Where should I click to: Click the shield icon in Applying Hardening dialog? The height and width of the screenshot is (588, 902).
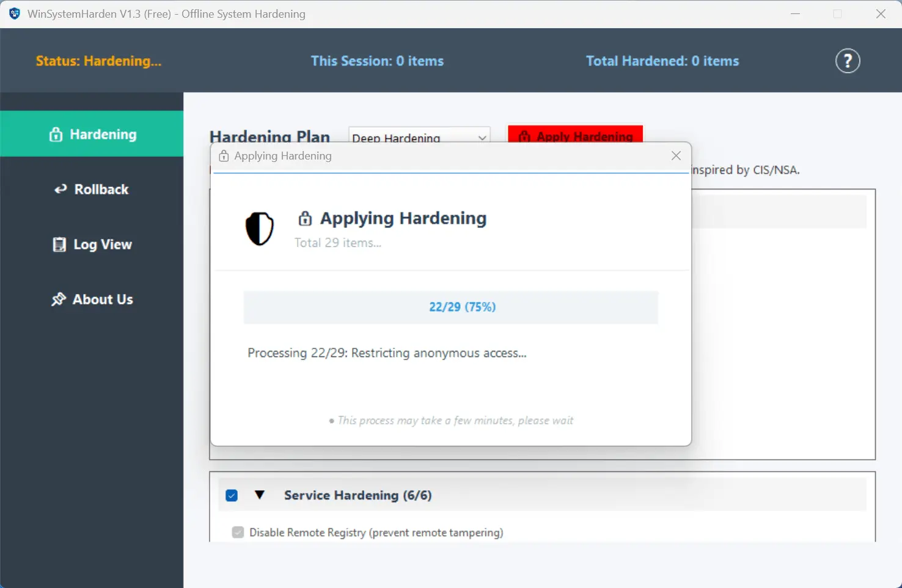(x=260, y=229)
